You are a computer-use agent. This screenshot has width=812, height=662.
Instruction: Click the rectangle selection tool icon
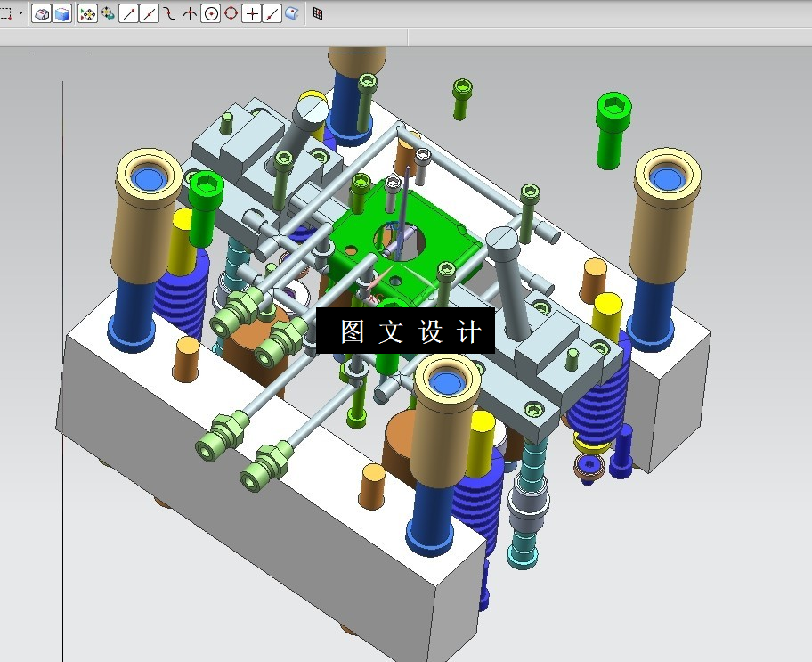[x=5, y=13]
